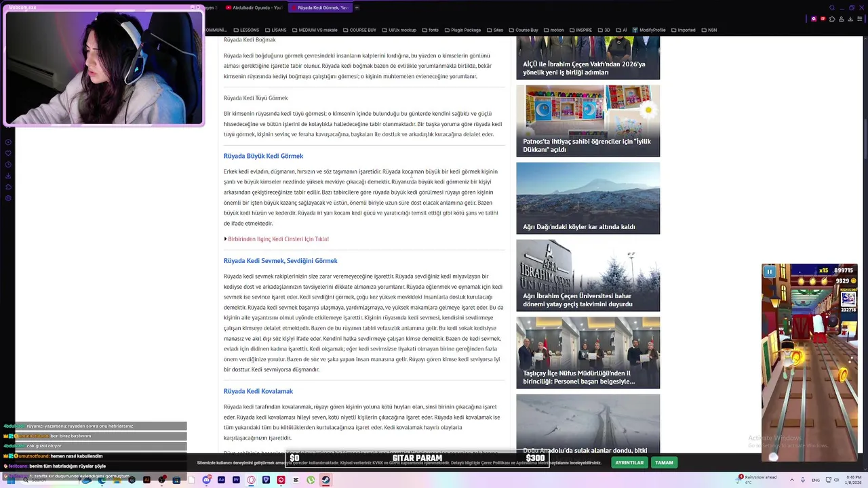
Task: Expand the arrow before Kedi Cinsleri link
Action: coord(225,239)
